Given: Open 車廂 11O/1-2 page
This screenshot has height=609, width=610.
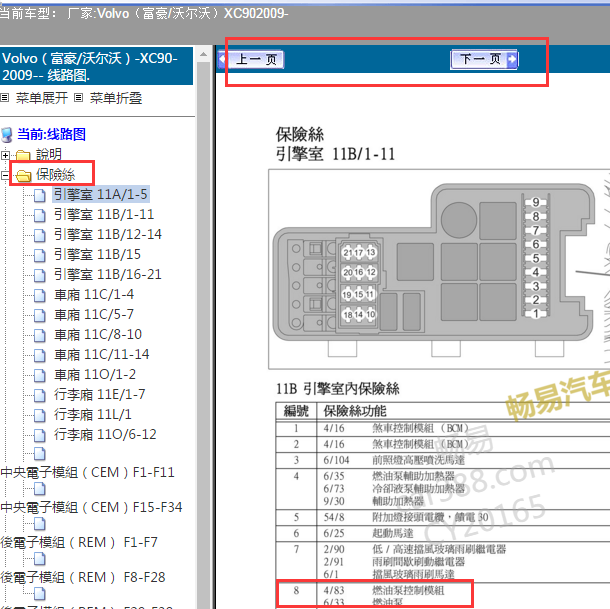Looking at the screenshot, I should coord(95,374).
